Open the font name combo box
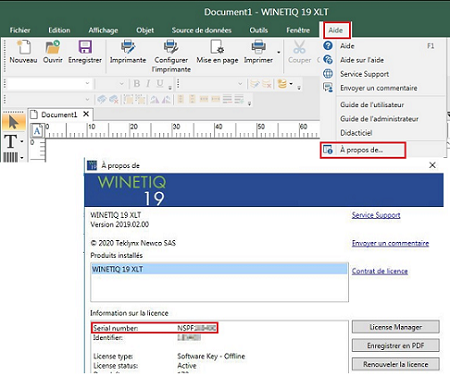 pos(49,83)
